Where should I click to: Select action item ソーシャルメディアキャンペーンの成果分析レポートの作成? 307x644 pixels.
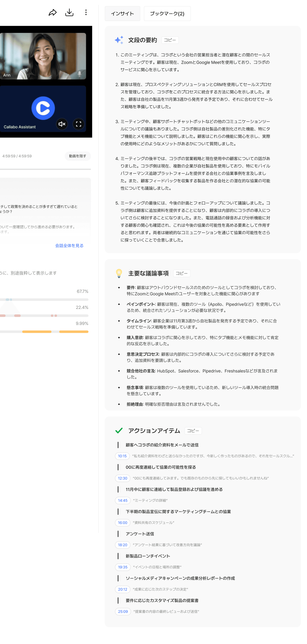(x=180, y=579)
